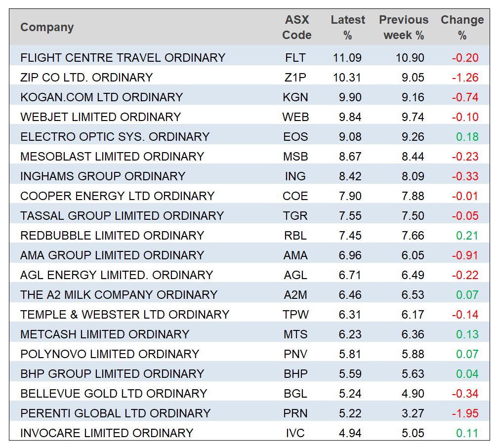
Task: Click the green 0.21 change for Redbubble
Action: coord(467,236)
